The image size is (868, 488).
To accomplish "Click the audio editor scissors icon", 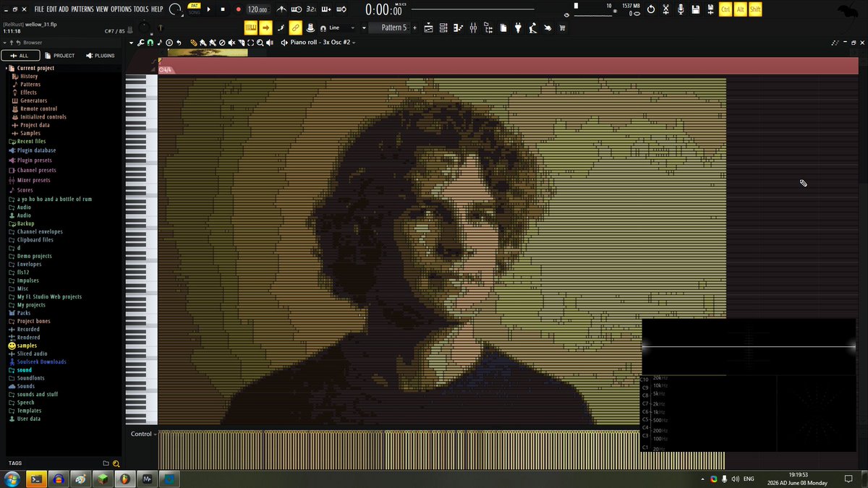I will pos(665,9).
